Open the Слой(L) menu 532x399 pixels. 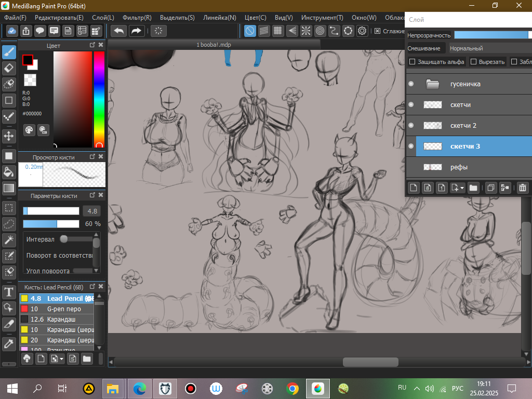(102, 18)
